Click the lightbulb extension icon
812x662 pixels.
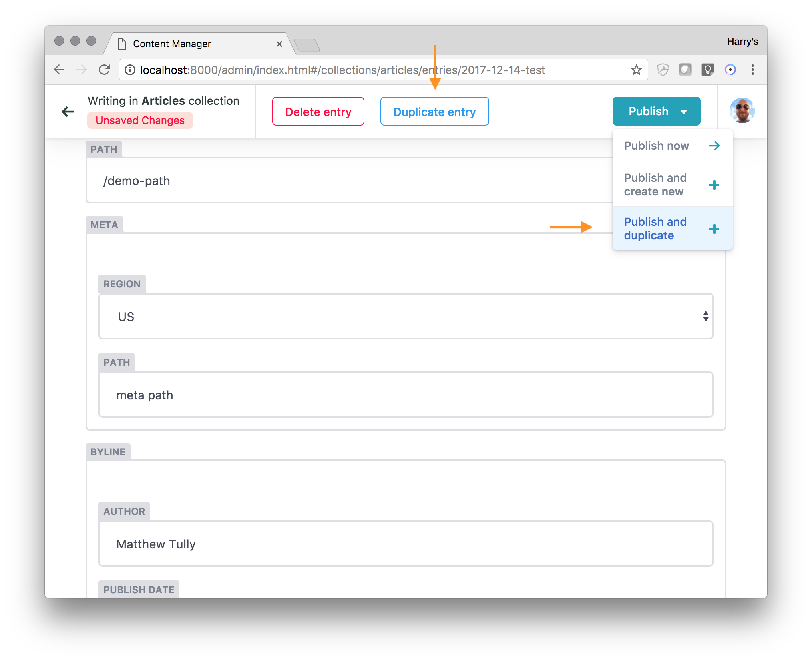tap(707, 70)
